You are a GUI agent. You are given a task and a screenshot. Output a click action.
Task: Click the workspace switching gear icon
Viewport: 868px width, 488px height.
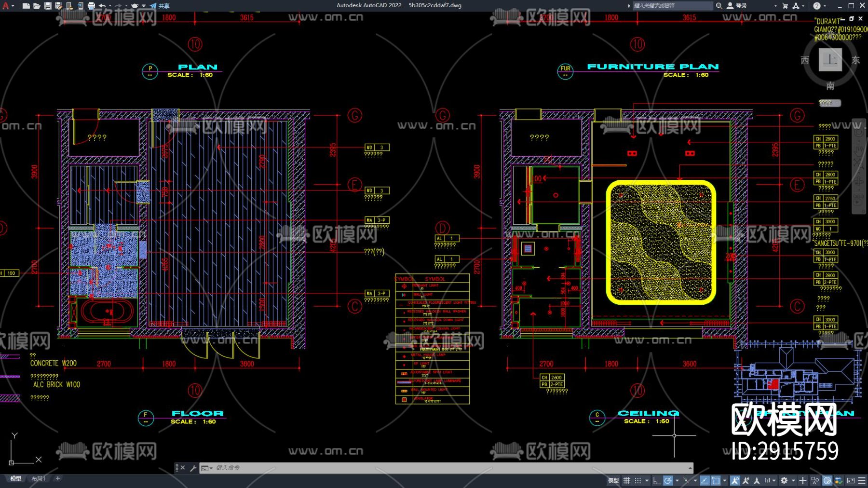(784, 480)
